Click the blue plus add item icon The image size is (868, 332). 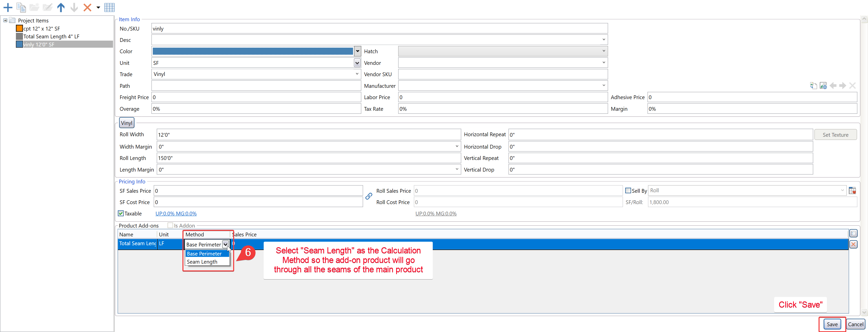pos(7,7)
